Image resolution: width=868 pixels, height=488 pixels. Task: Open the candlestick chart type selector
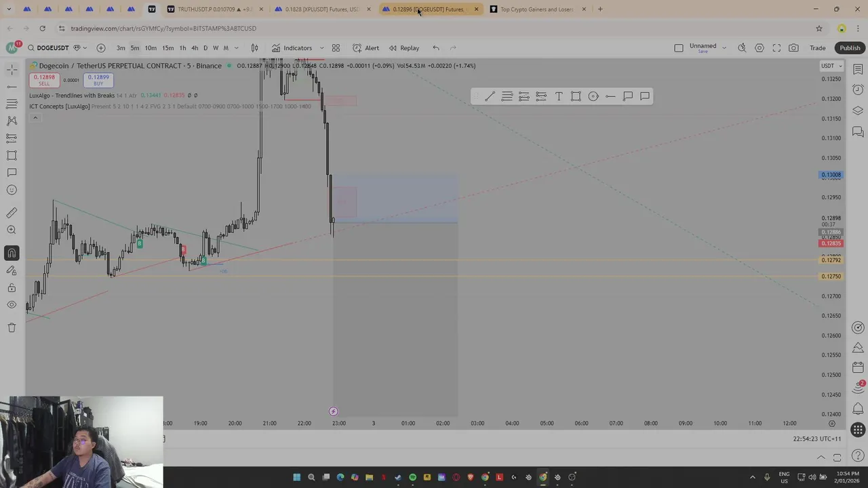click(x=254, y=48)
